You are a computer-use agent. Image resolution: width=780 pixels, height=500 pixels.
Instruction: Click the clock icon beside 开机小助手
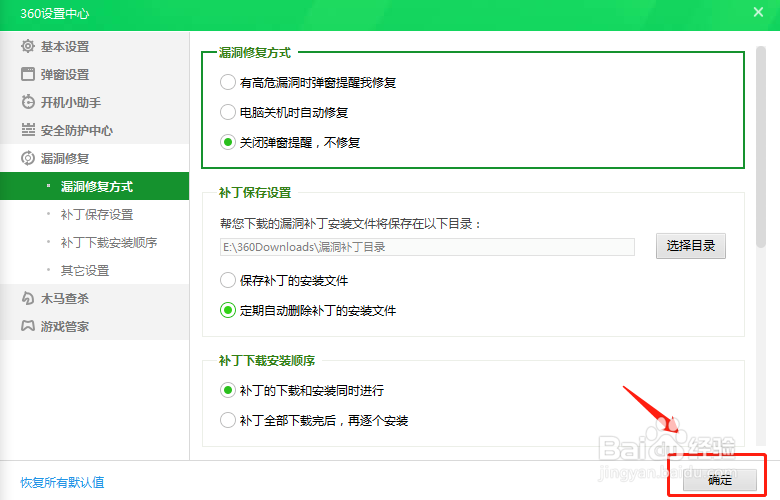(x=28, y=102)
